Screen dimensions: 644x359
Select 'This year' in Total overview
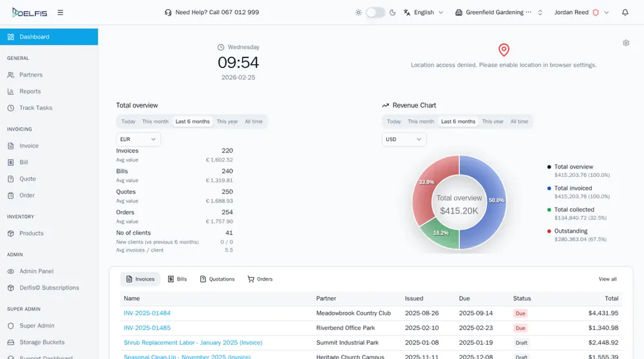coord(227,122)
